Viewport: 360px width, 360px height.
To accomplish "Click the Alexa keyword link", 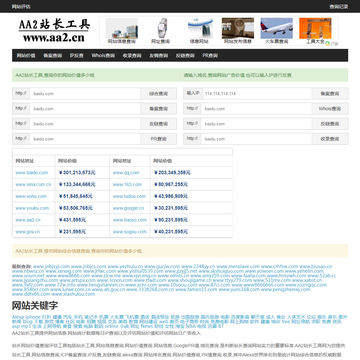I will 18,317.
